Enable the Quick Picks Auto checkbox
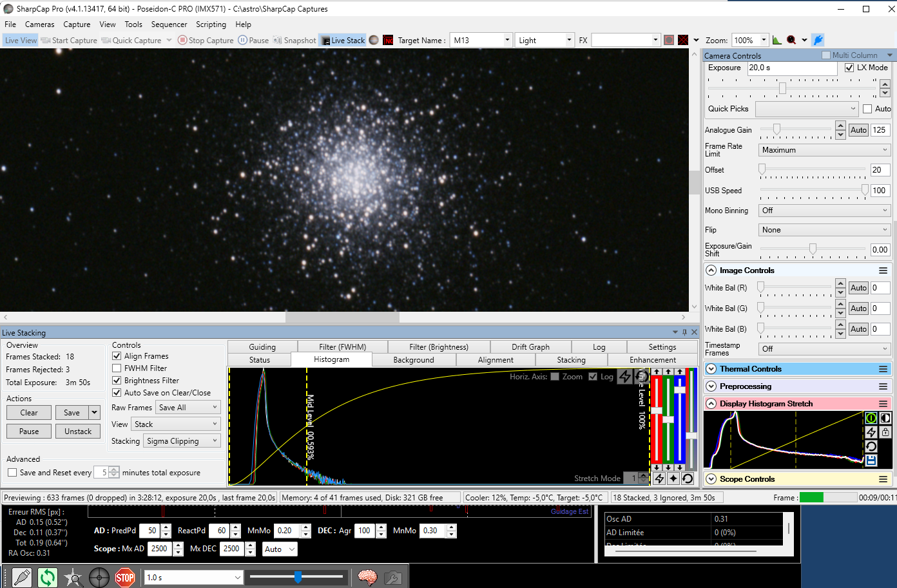Viewport: 897px width, 588px height. [x=867, y=109]
